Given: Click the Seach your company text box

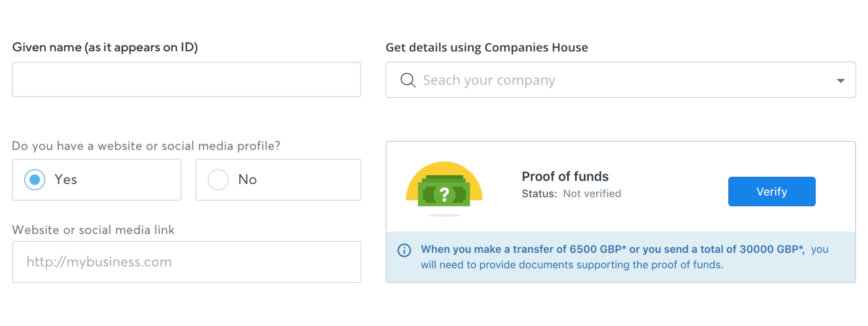Looking at the screenshot, I should (488, 80).
